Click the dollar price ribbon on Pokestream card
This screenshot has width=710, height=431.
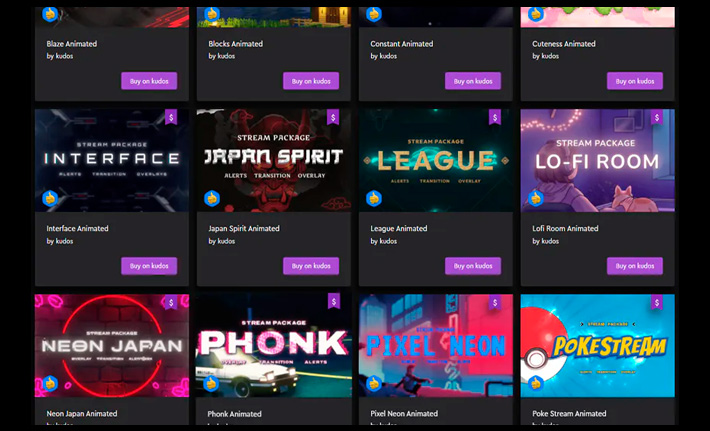click(657, 302)
